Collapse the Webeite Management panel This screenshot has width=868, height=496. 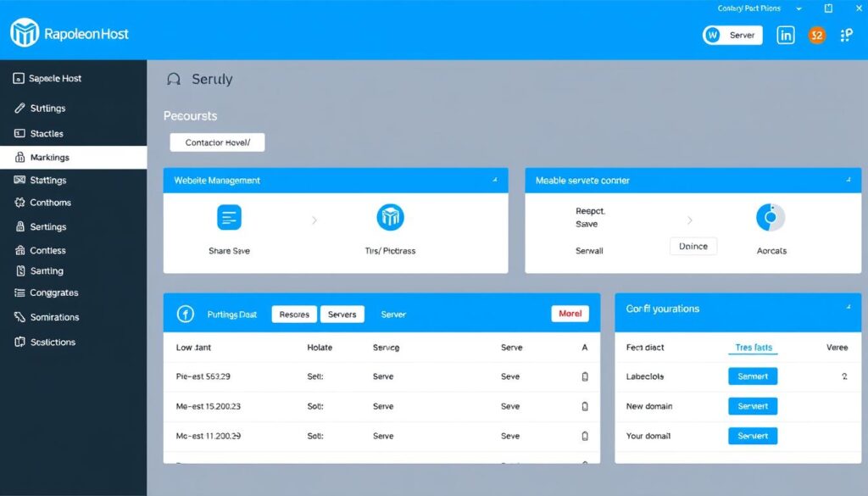[494, 181]
